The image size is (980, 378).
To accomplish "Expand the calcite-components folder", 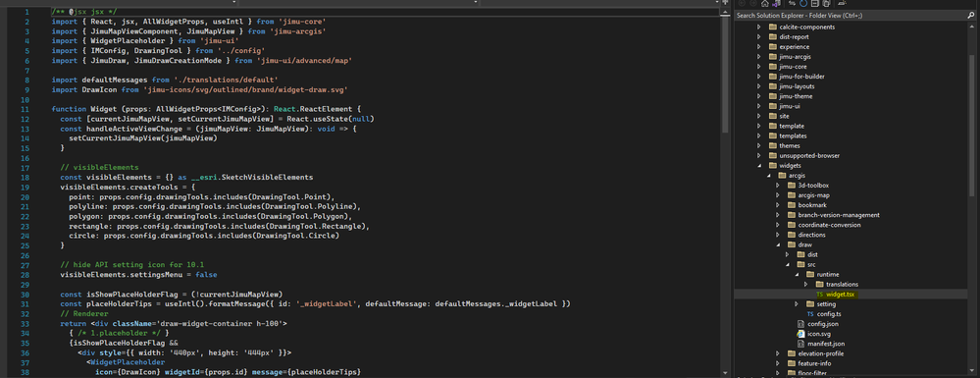I will (x=759, y=27).
